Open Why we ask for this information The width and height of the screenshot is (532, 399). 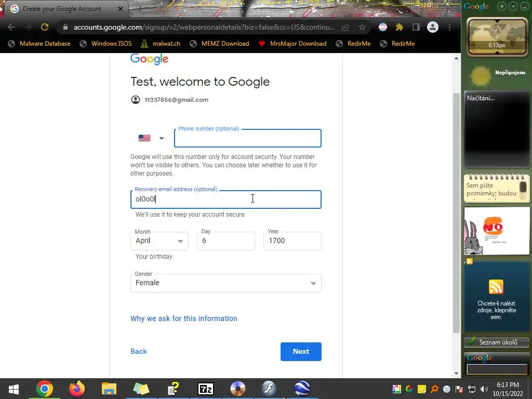coord(184,318)
